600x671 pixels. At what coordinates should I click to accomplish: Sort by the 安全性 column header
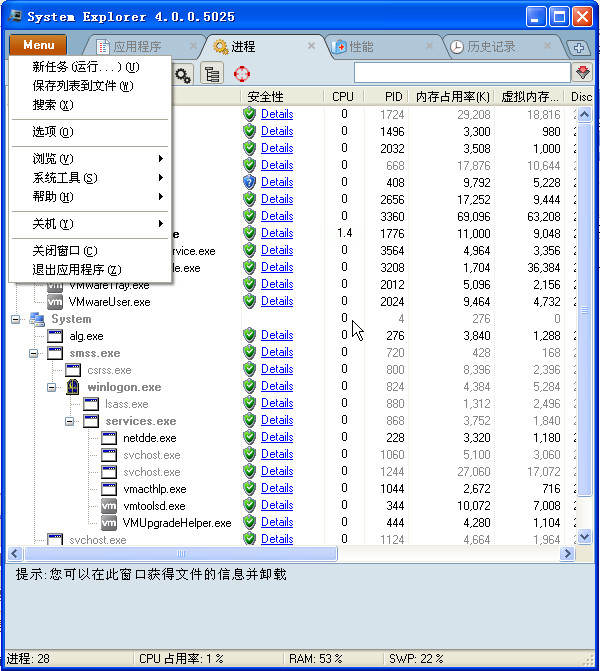[282, 97]
